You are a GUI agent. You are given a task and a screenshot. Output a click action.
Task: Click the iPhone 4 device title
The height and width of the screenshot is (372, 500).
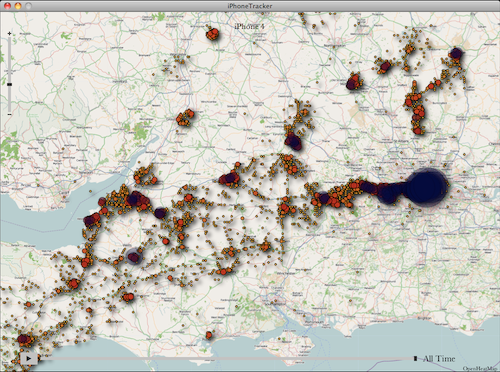click(x=249, y=26)
